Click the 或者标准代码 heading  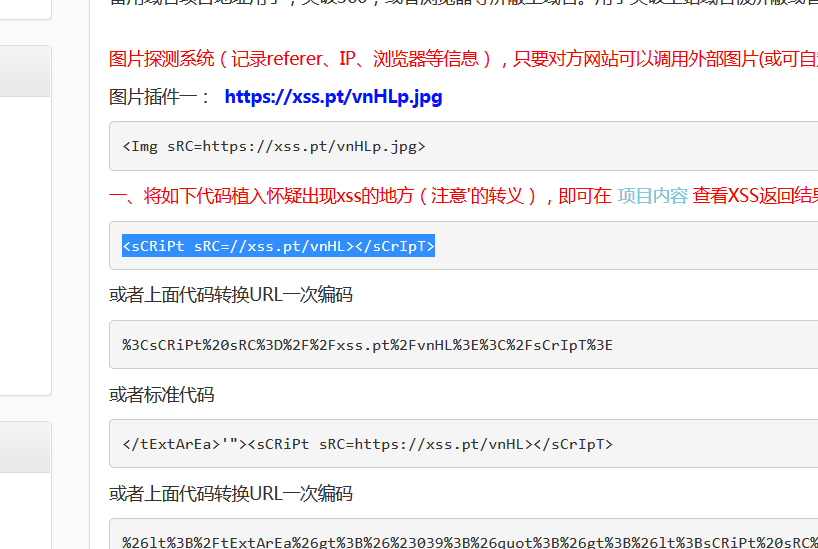coord(162,395)
